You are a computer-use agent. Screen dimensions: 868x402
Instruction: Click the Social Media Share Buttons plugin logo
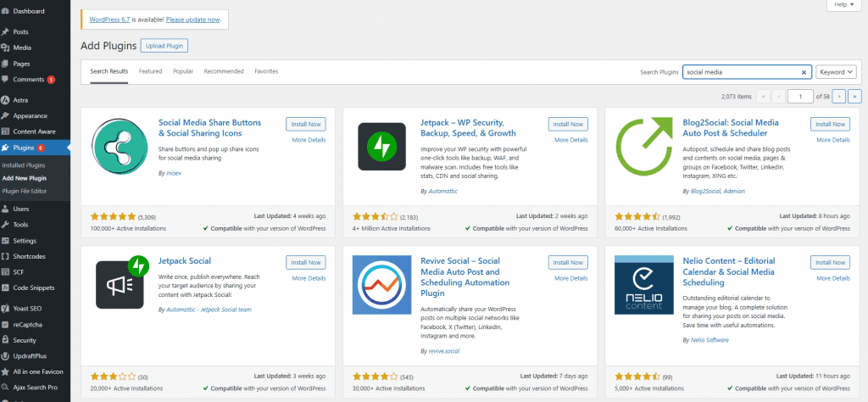pyautogui.click(x=120, y=146)
